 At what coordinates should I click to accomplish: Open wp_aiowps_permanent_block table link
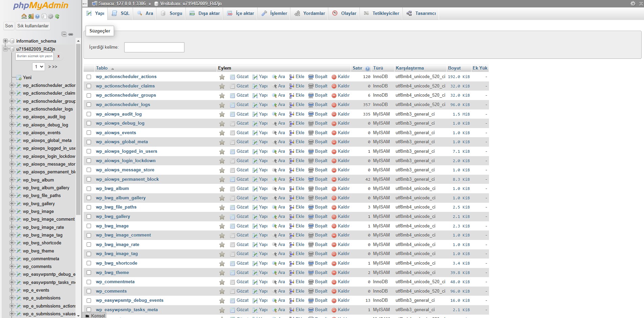click(127, 179)
